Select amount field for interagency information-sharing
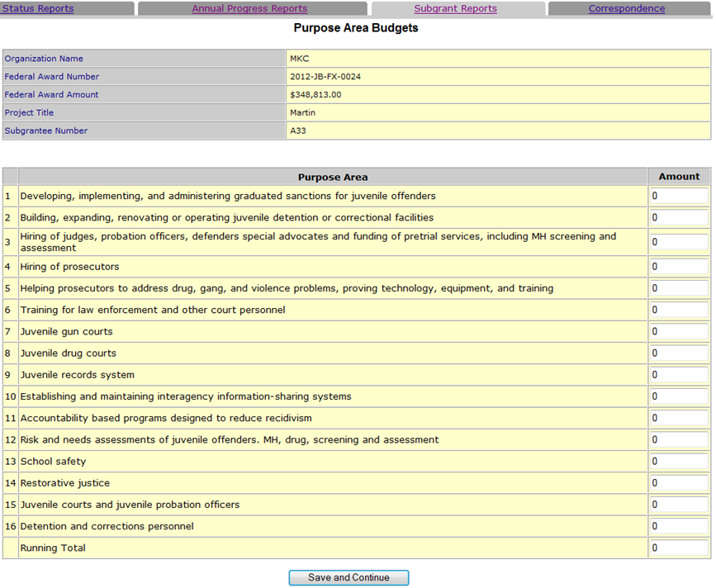716x588 pixels. pyautogui.click(x=678, y=396)
